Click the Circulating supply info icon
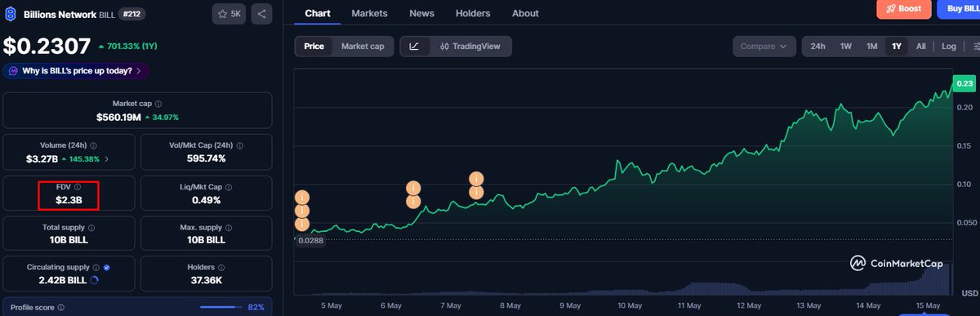This screenshot has width=980, height=316. tap(97, 267)
